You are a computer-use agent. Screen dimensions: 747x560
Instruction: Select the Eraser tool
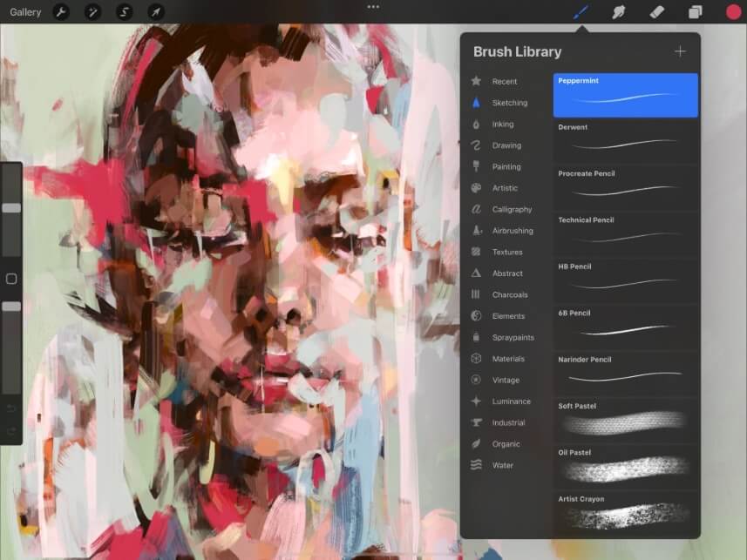[657, 12]
